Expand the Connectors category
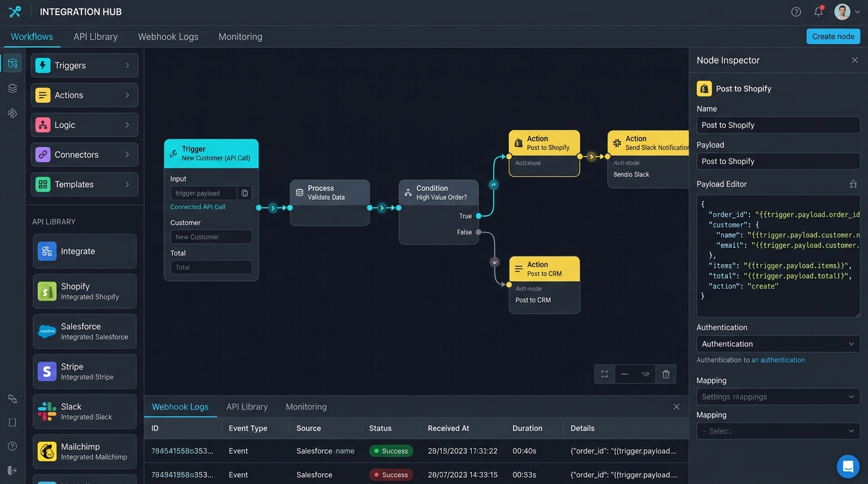Viewport: 868px width, 484px height. tap(85, 154)
